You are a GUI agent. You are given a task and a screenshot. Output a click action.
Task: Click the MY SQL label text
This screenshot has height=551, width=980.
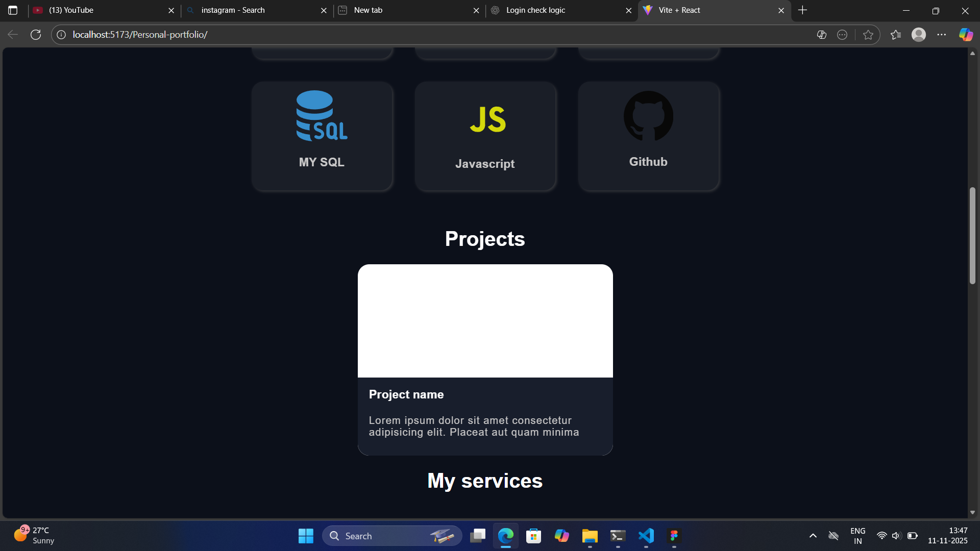coord(322,162)
